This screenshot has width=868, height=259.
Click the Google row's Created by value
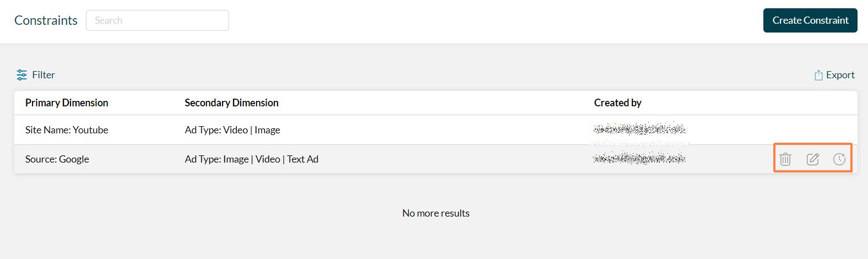[x=639, y=159]
